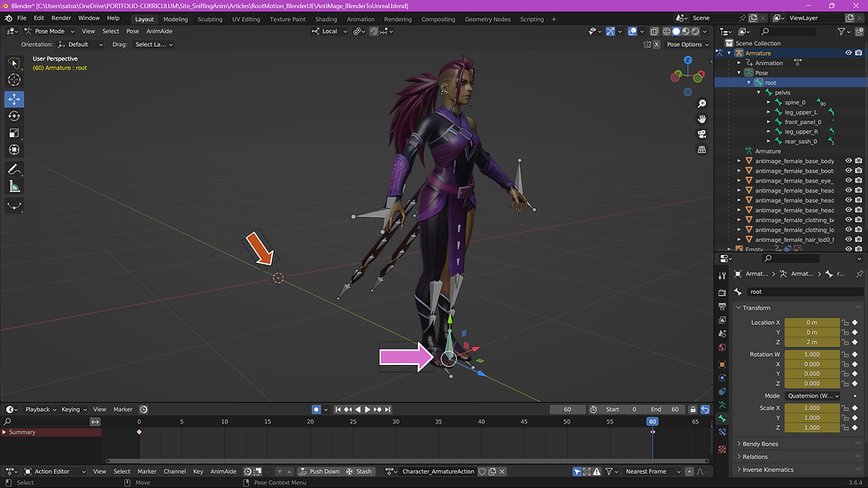868x488 pixels.
Task: Collapse the pelvis bone in outliner
Action: pos(759,92)
